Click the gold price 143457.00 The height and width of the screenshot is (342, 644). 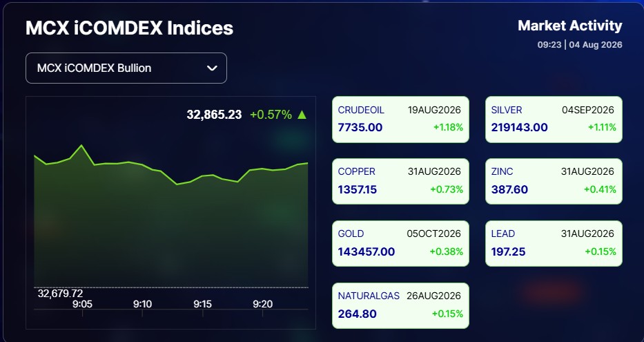[x=367, y=251]
